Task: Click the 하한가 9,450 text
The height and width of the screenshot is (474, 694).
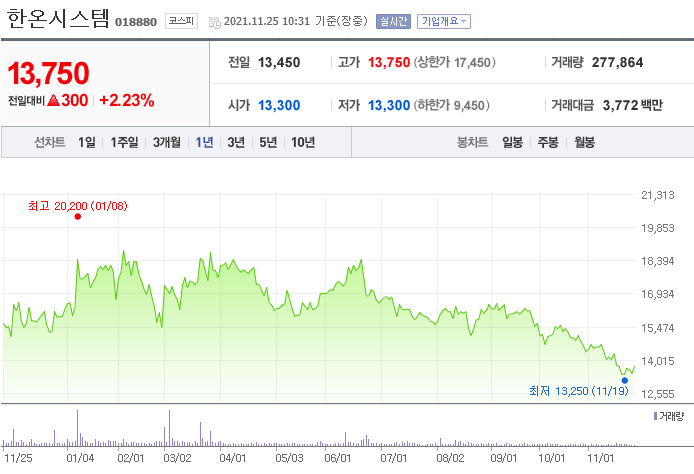Action: point(451,105)
